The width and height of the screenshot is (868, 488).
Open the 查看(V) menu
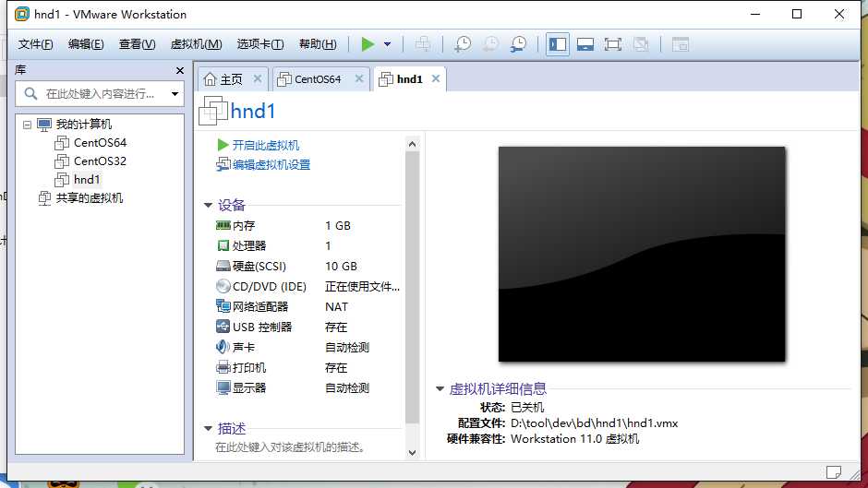138,44
